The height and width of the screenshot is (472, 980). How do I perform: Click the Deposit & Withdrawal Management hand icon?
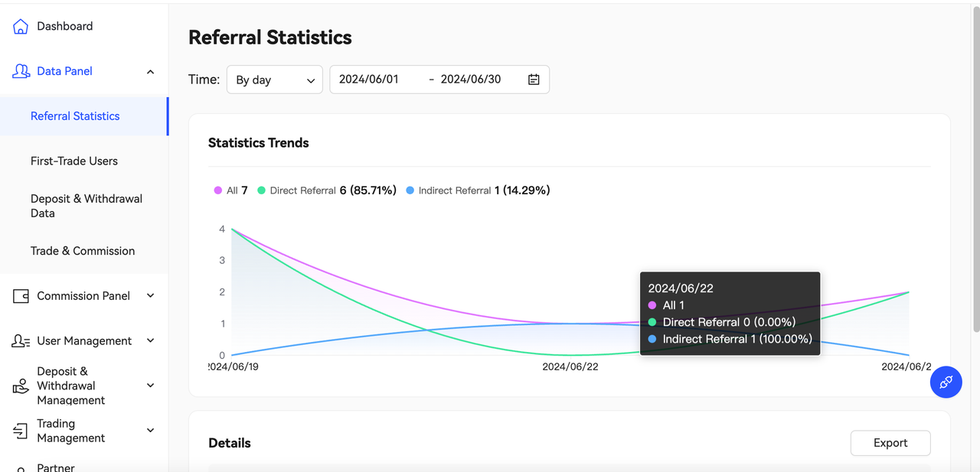(x=21, y=386)
